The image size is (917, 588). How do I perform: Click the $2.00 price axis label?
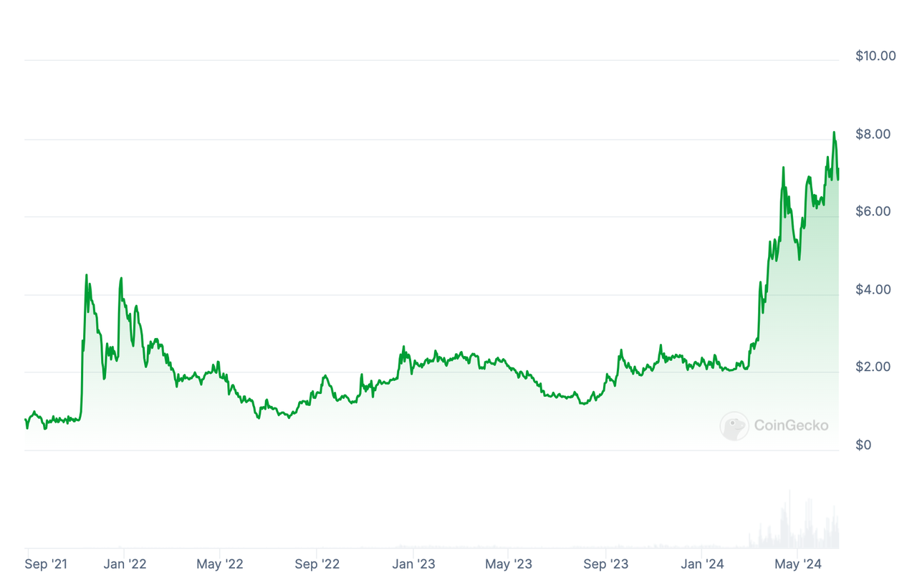[x=873, y=367]
